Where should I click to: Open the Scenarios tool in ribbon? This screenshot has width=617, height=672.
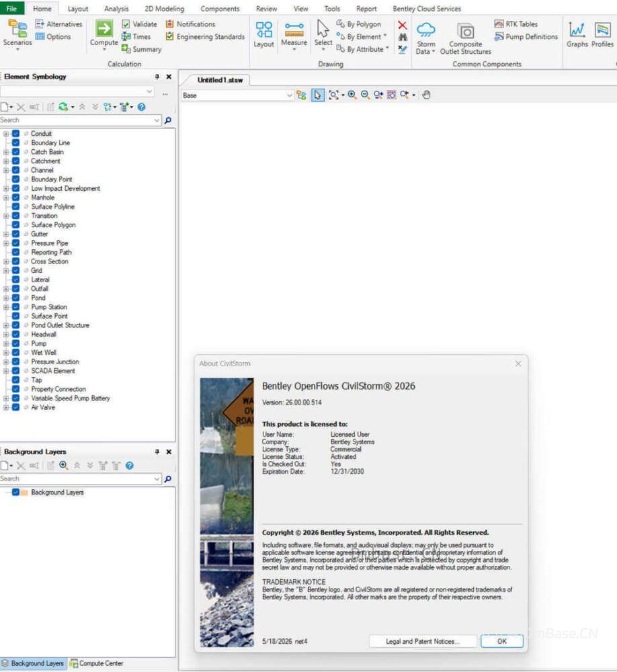point(17,34)
